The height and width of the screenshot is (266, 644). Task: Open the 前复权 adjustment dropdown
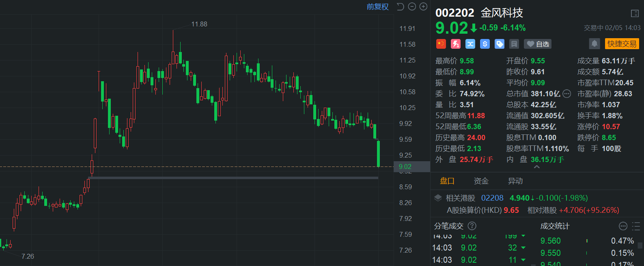click(378, 6)
